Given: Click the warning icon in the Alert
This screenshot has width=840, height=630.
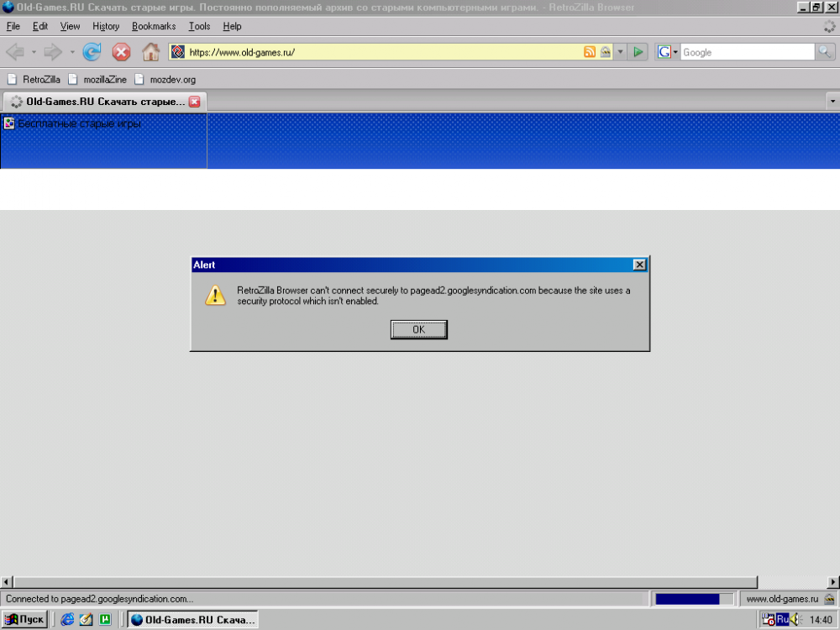Looking at the screenshot, I should 215,295.
